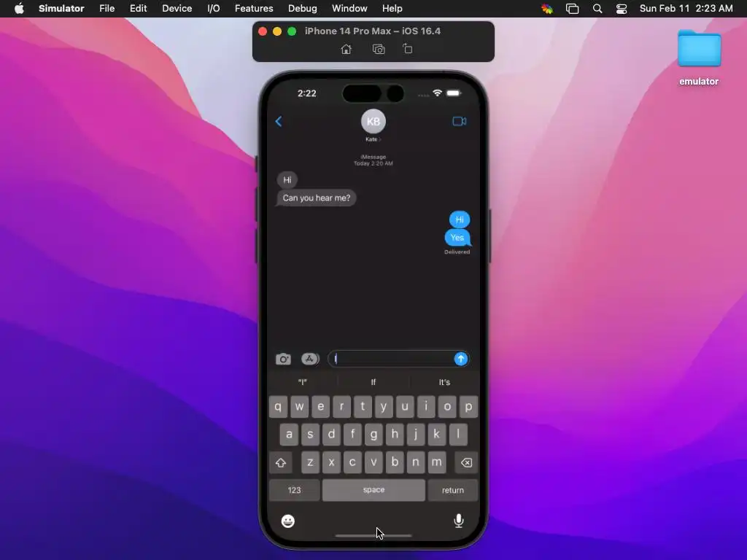Open the App Store apps drawer icon
Viewport: 747px width, 560px height.
pos(310,359)
